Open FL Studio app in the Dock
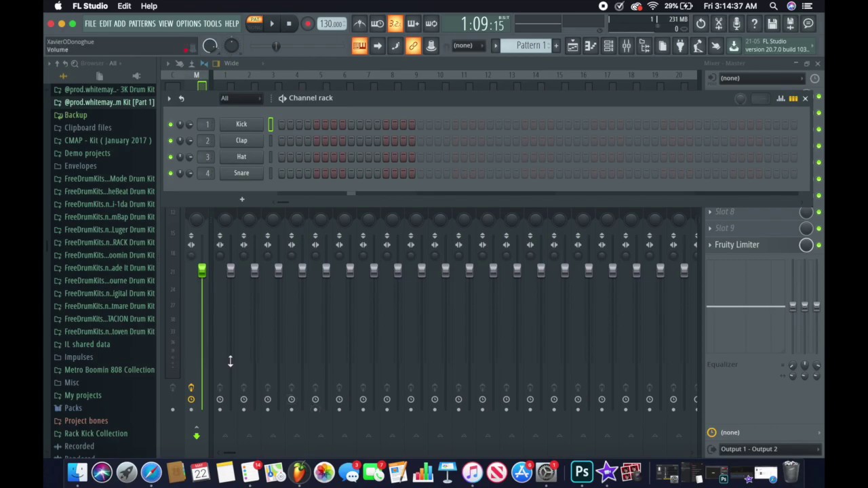The height and width of the screenshot is (488, 868). [299, 472]
